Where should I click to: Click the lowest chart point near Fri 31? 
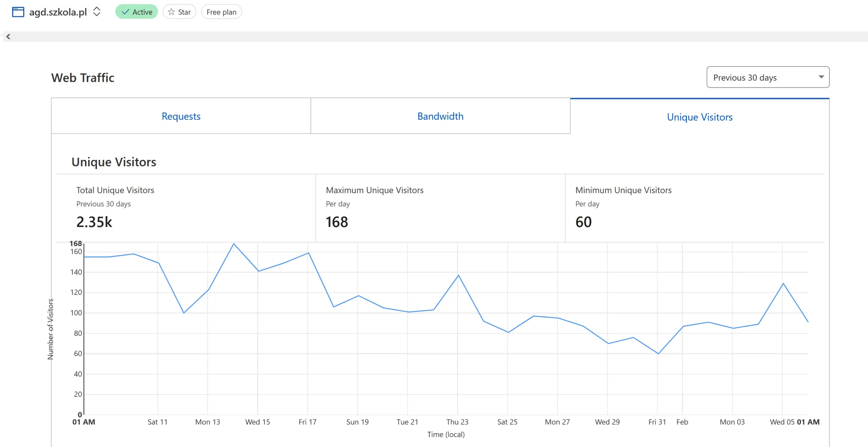click(658, 353)
